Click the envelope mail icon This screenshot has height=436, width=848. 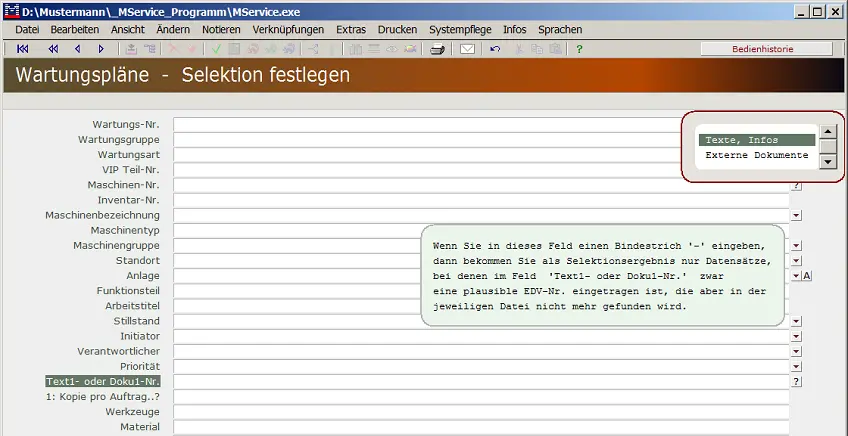click(x=467, y=48)
